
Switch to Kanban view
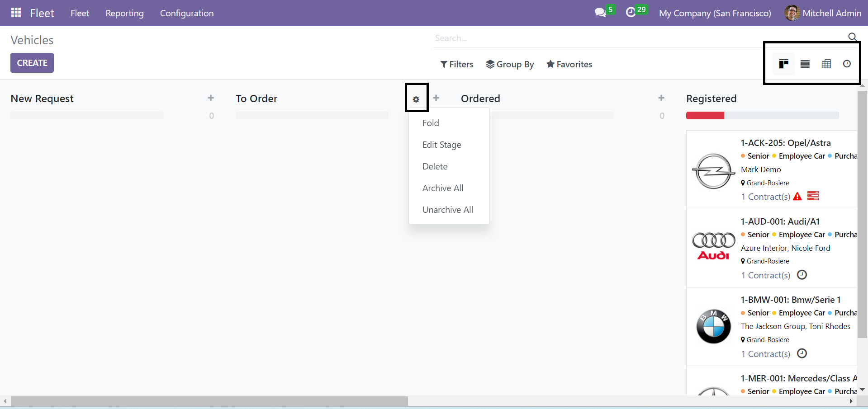click(784, 64)
